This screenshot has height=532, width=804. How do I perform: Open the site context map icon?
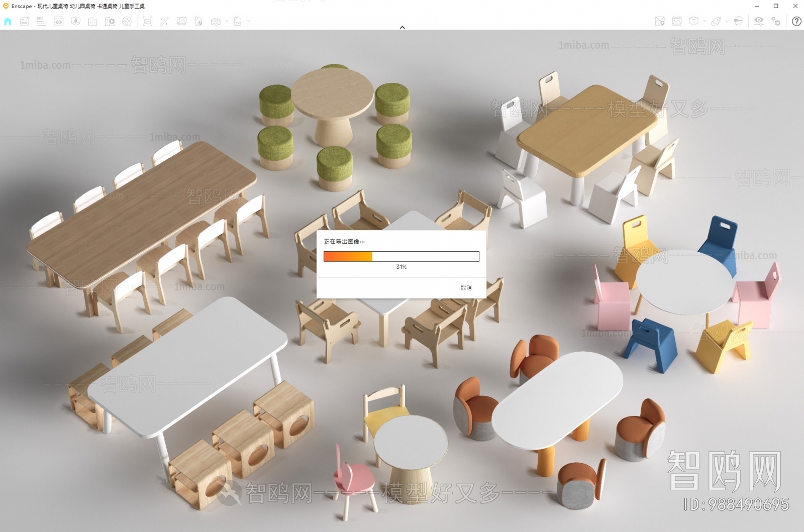[x=76, y=21]
